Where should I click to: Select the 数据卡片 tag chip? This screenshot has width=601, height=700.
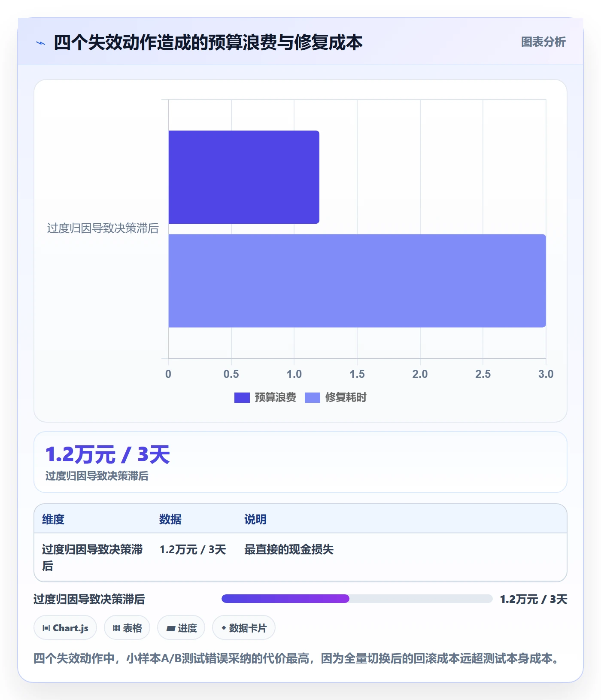pos(244,628)
